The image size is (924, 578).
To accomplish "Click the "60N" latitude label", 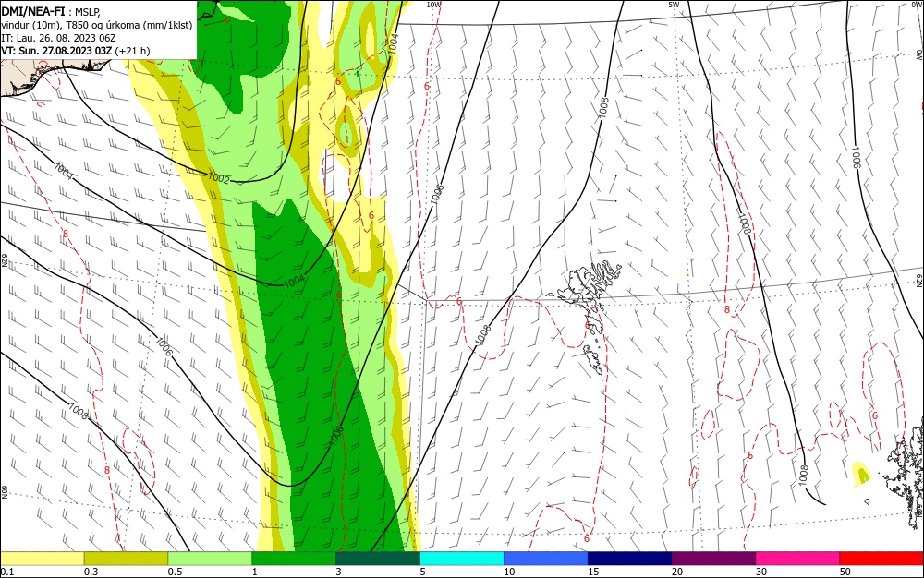I will 4,491.
